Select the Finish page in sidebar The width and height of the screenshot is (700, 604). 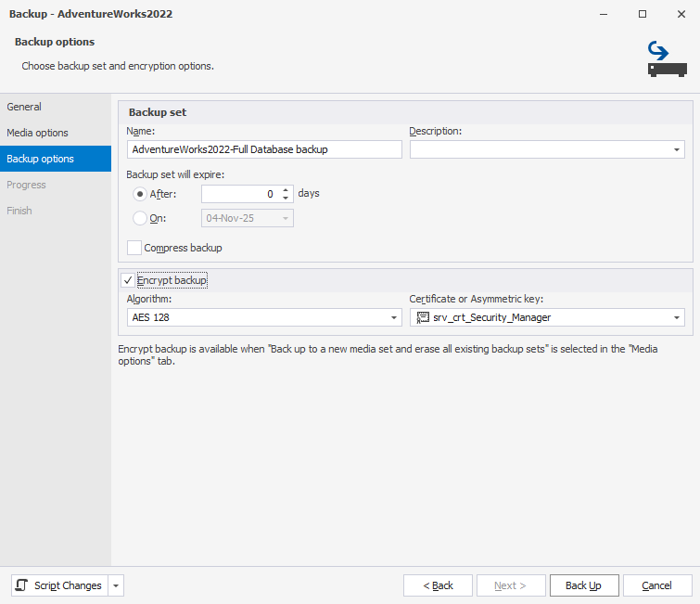click(x=56, y=211)
